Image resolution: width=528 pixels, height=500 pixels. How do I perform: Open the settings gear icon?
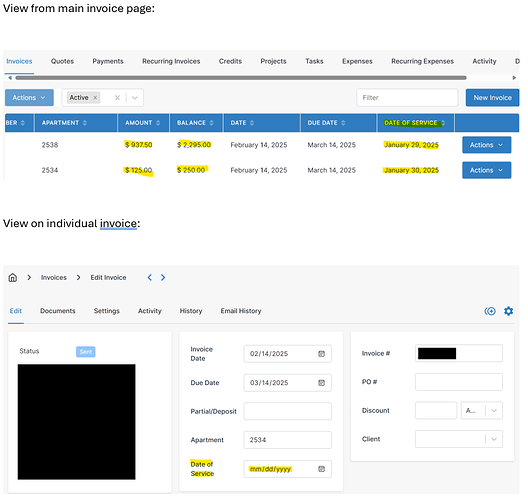(508, 311)
